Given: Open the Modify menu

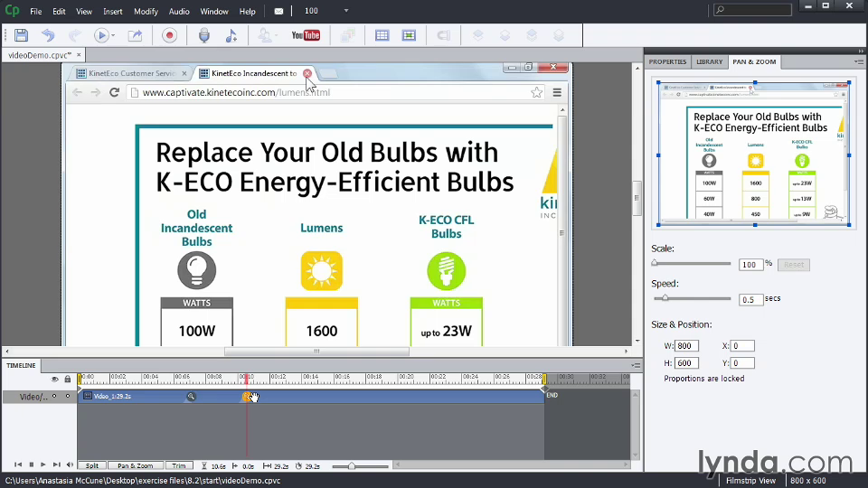Looking at the screenshot, I should (x=146, y=11).
